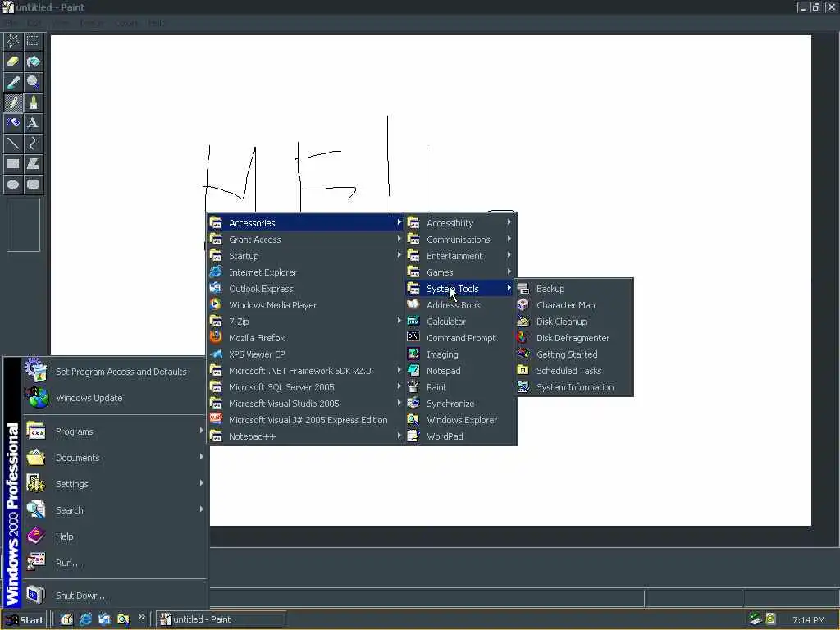Click Show Desktop icon in quick launch

pos(66,619)
